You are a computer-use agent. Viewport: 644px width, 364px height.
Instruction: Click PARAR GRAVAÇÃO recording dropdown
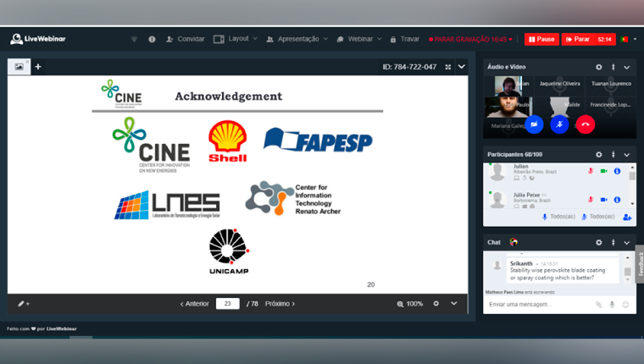[470, 40]
